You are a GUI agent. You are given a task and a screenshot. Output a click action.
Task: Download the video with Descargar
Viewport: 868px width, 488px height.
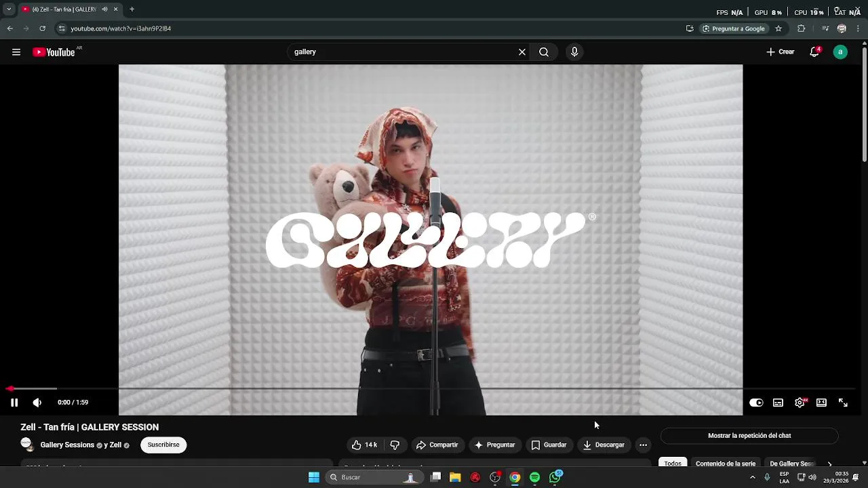click(604, 445)
